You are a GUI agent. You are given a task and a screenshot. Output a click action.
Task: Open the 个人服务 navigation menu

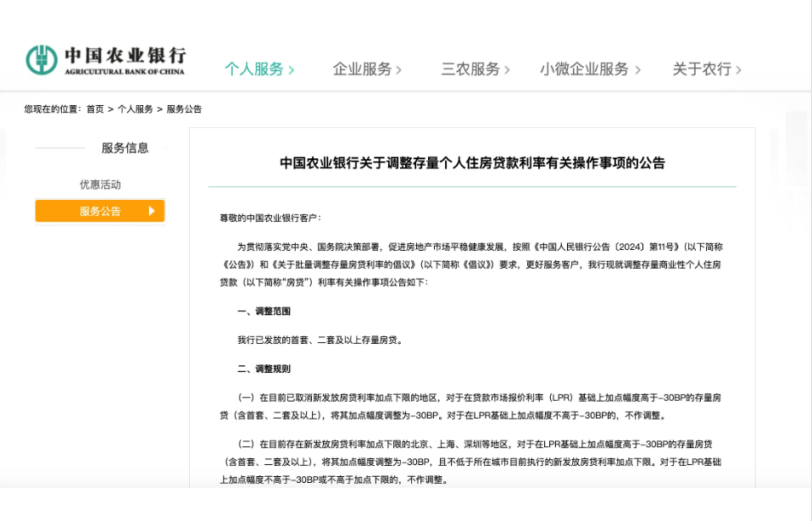(x=259, y=69)
